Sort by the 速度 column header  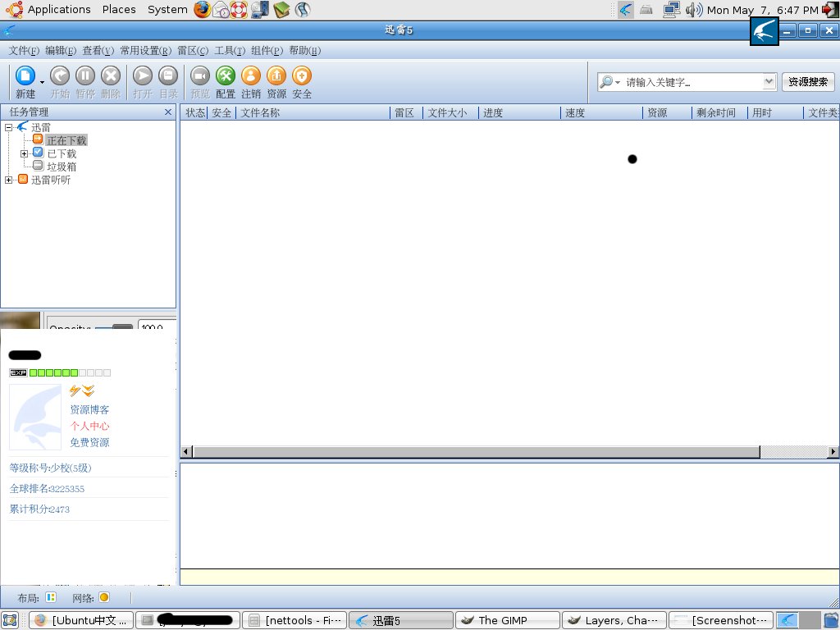coord(601,112)
